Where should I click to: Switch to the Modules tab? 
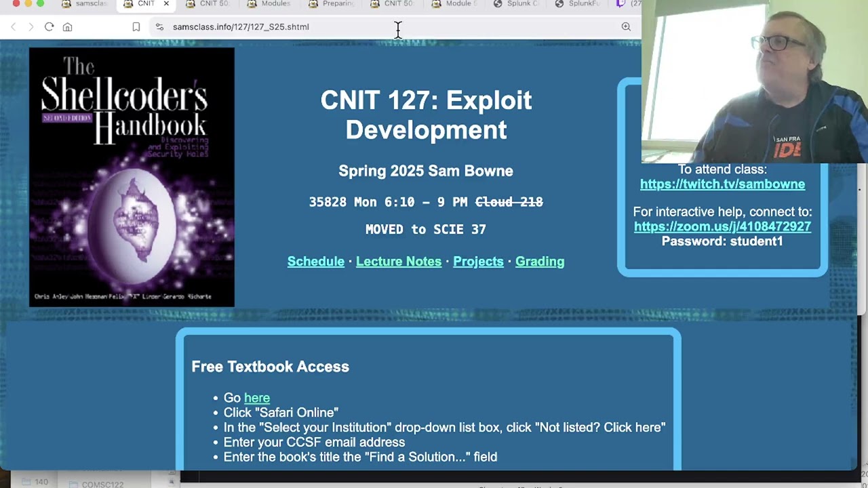[x=269, y=4]
